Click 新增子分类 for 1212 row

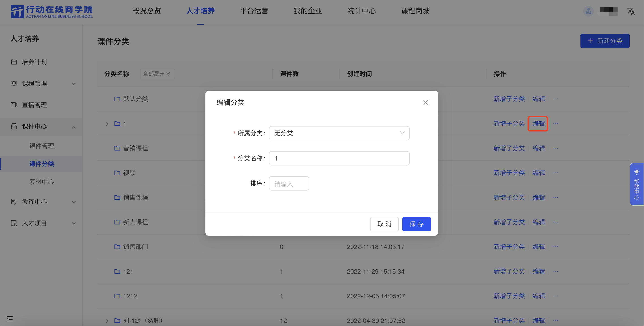coord(509,296)
